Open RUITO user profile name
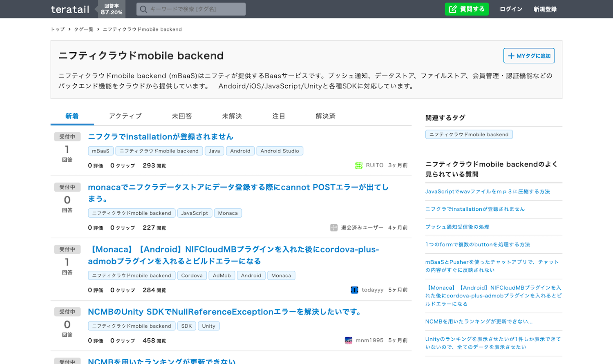Viewport: 613px width, 364px height. tap(375, 165)
